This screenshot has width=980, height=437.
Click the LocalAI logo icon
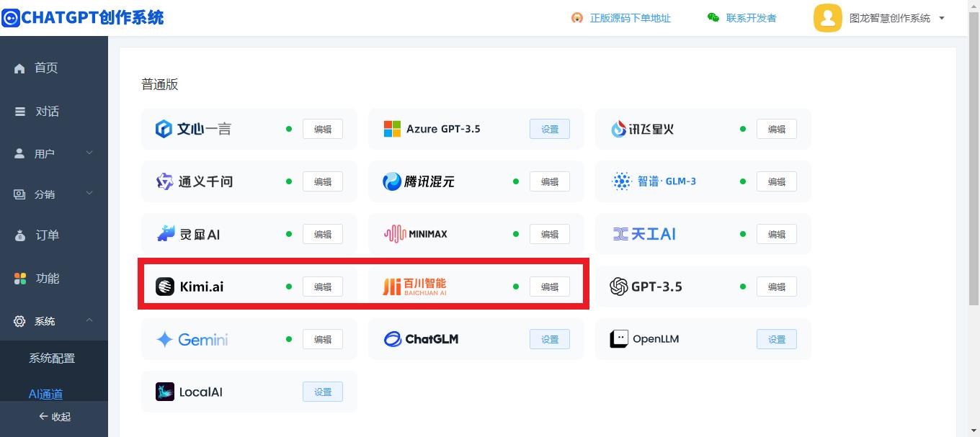[x=165, y=392]
